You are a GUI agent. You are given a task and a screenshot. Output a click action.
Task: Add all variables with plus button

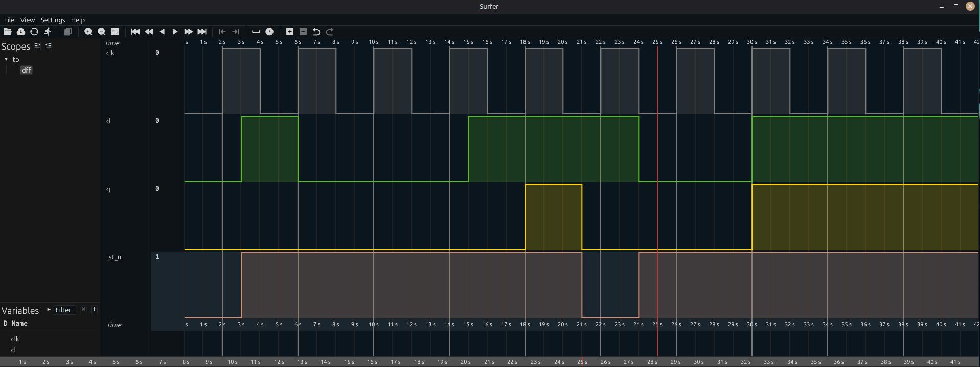[94, 309]
